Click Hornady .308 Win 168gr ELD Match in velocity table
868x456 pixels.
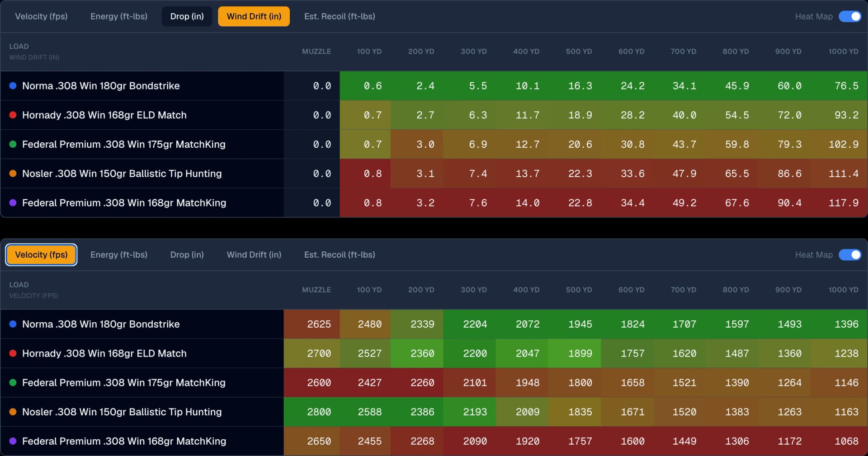click(x=104, y=353)
